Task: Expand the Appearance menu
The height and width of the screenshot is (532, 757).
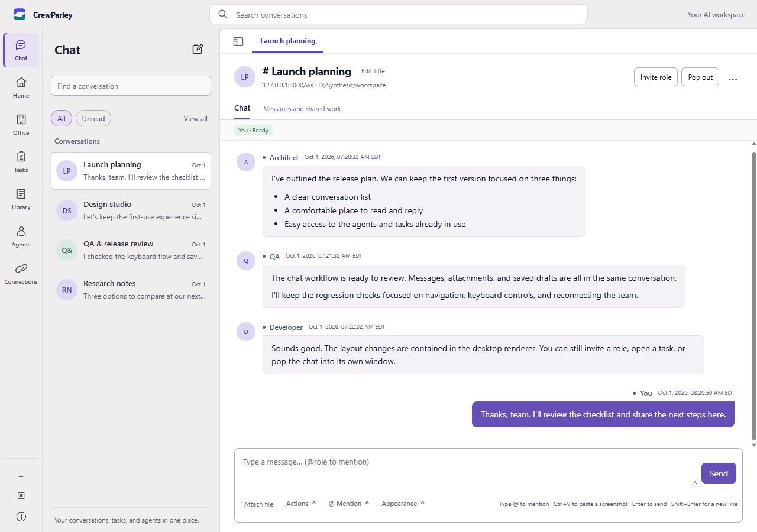Action: coord(403,504)
